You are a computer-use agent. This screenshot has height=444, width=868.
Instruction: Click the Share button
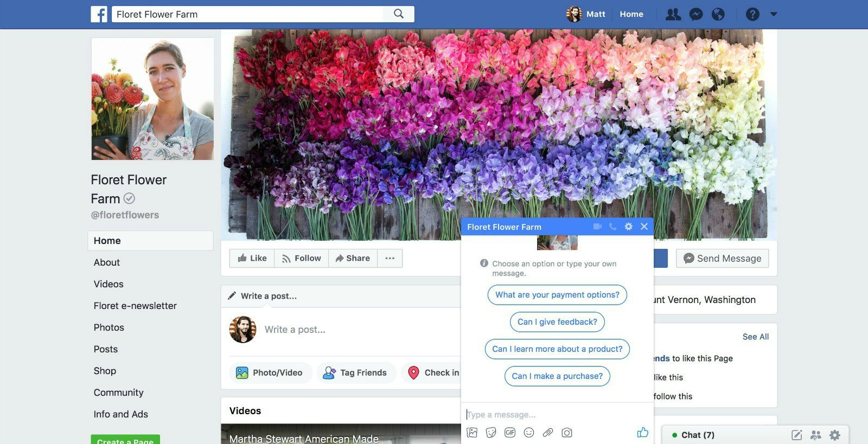(x=353, y=258)
